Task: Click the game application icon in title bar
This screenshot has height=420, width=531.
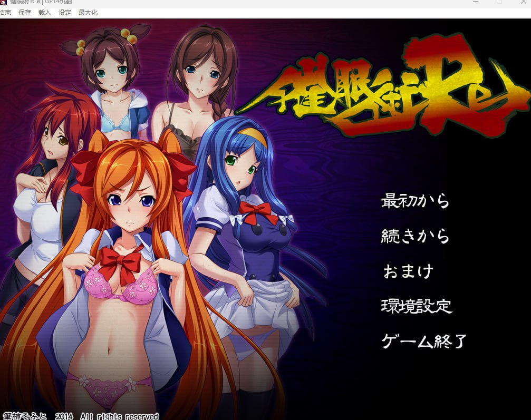Action: pos(4,3)
